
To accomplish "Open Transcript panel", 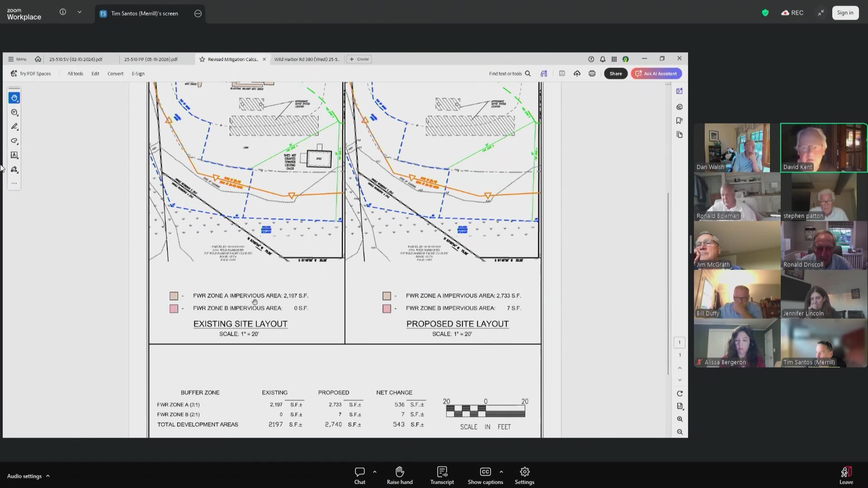I will (442, 475).
